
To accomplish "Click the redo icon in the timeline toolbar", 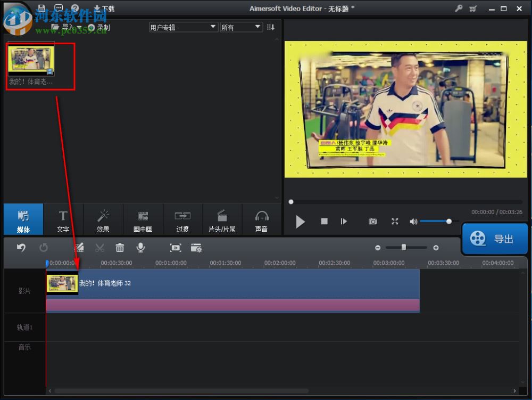I will 44,247.
